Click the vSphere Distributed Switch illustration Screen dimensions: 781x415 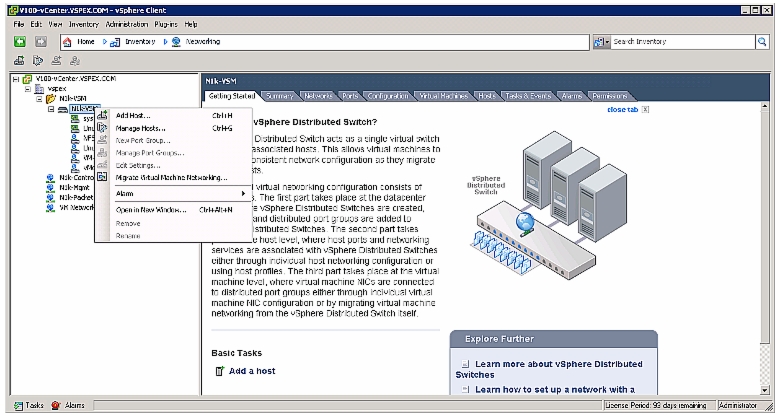(548, 205)
